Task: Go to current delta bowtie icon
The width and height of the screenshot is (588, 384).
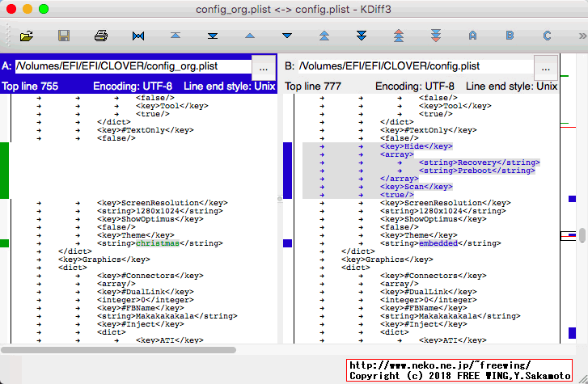Action: coord(138,36)
